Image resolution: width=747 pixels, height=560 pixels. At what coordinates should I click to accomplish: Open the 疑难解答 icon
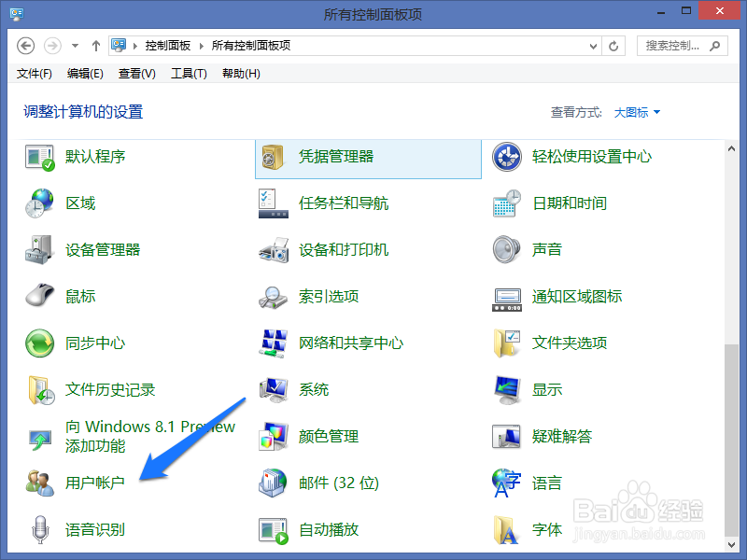506,436
